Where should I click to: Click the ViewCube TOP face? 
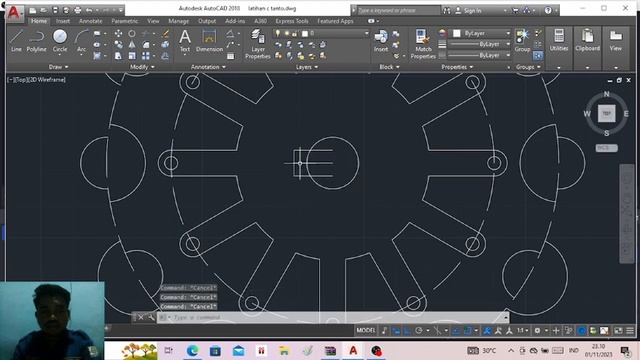pyautogui.click(x=607, y=113)
